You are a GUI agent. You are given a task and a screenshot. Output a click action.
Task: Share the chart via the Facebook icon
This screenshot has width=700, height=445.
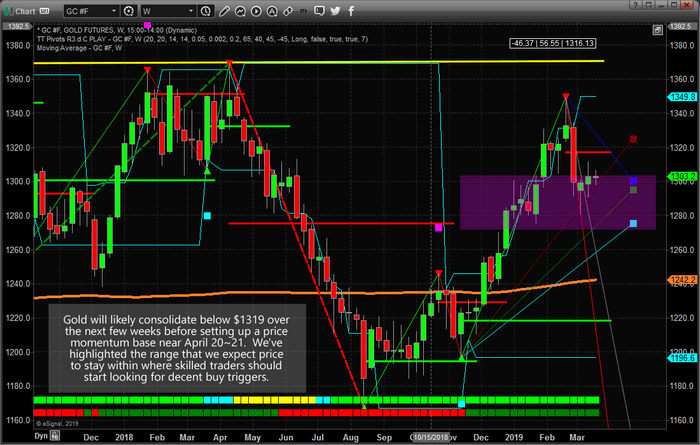351,11
